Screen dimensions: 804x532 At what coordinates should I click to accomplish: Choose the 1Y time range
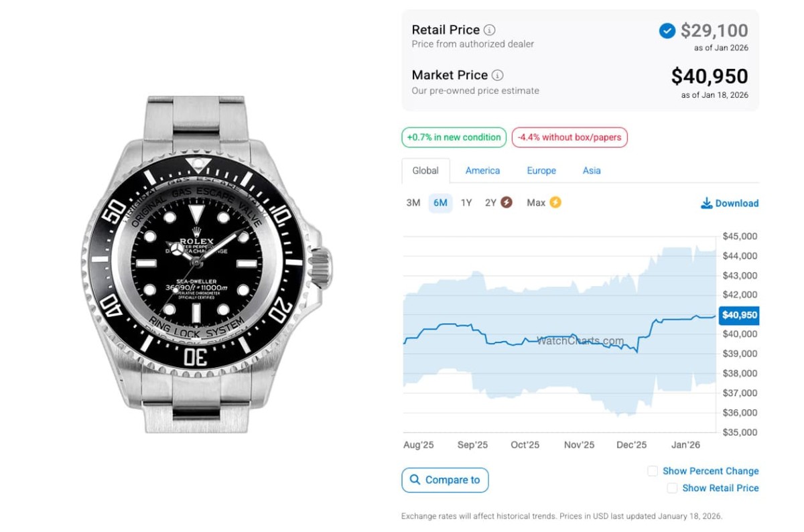click(x=466, y=202)
